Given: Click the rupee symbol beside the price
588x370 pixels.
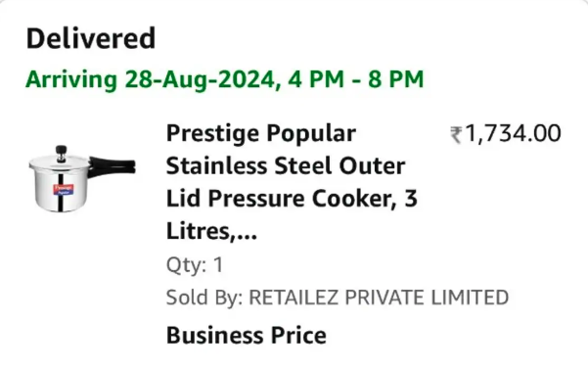Looking at the screenshot, I should (x=456, y=135).
